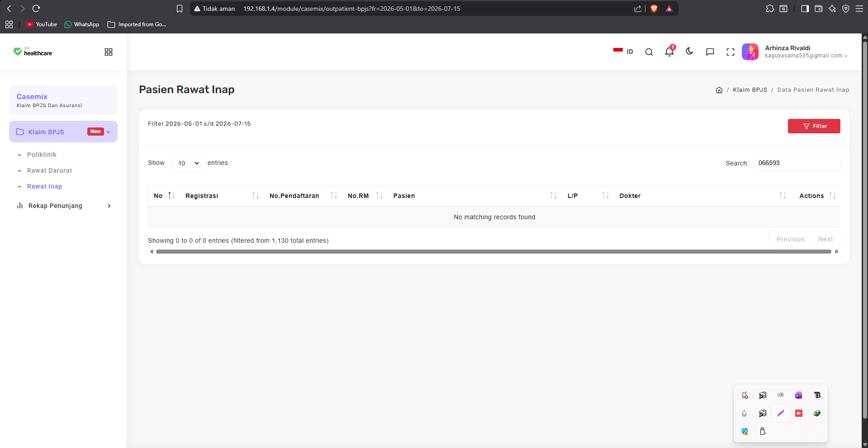The height and width of the screenshot is (448, 868).
Task: Open the ID language selector flag
Action: [623, 52]
